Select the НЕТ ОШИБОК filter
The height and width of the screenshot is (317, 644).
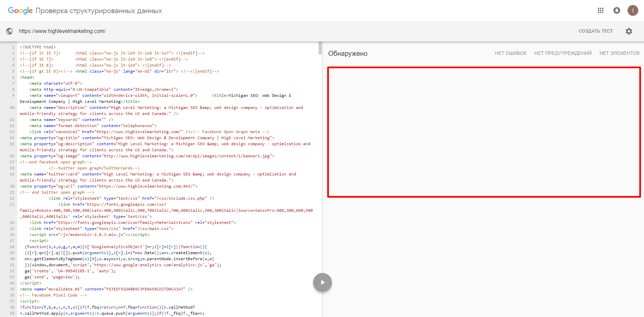tap(510, 53)
